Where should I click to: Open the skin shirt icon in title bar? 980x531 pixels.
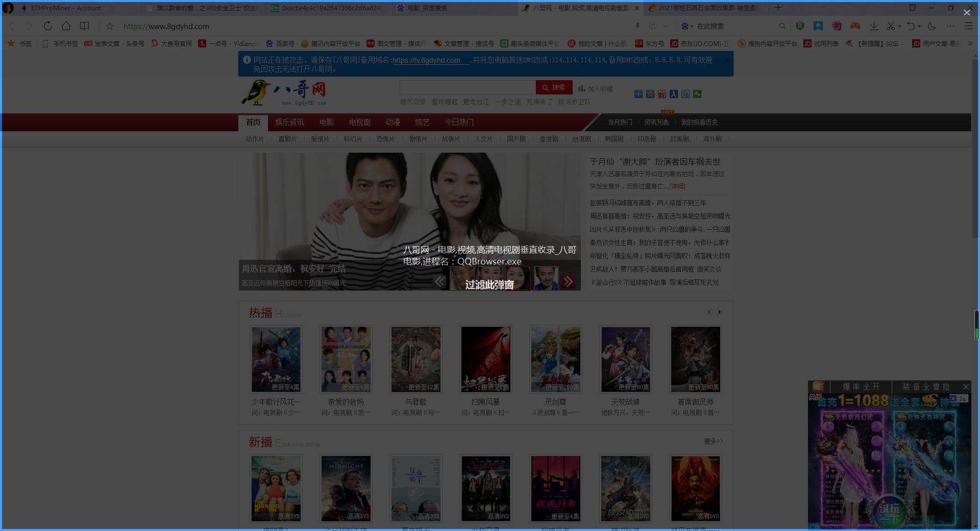(912, 8)
